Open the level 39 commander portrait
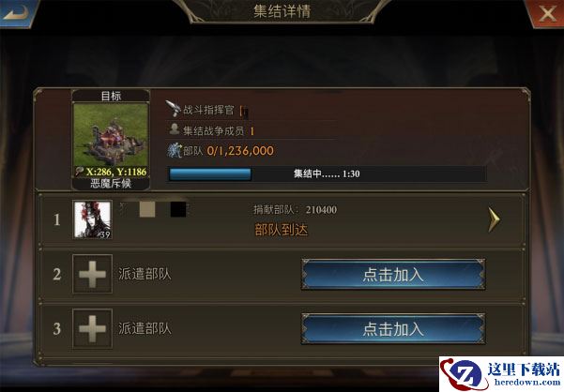564x392 pixels. [x=93, y=219]
